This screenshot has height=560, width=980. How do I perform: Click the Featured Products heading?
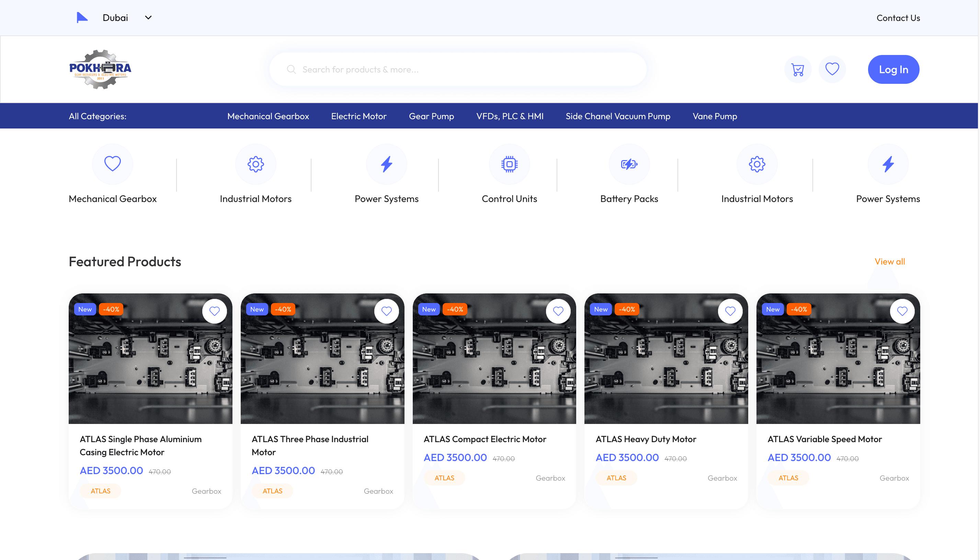coord(125,262)
